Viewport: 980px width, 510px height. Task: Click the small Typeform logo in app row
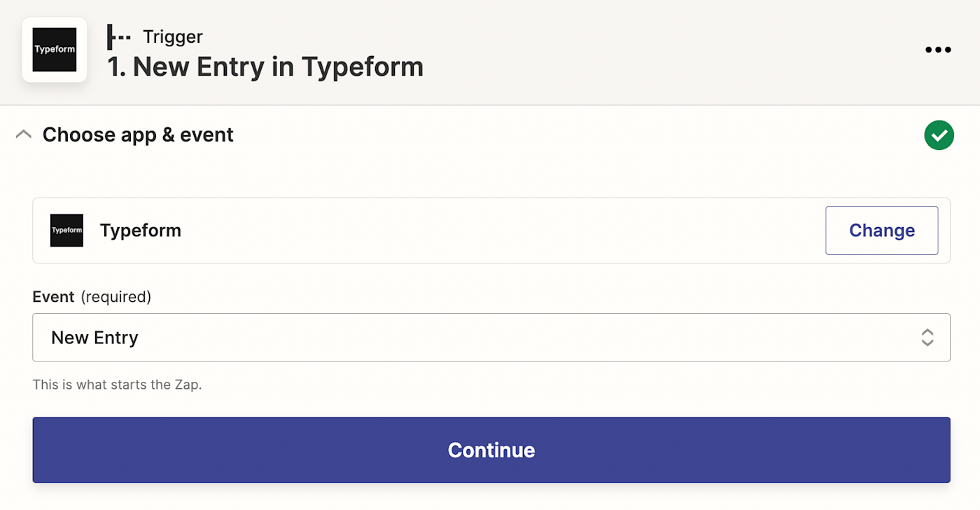66,230
